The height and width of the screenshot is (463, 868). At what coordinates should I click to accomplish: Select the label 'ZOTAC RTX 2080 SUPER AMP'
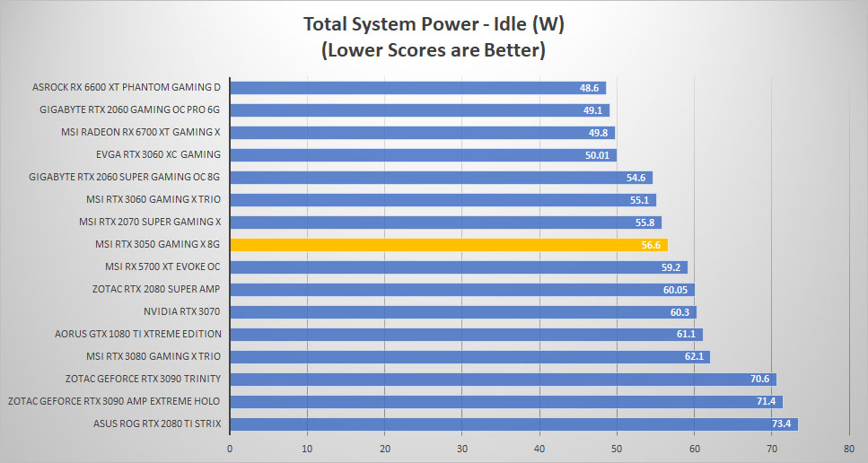[156, 289]
